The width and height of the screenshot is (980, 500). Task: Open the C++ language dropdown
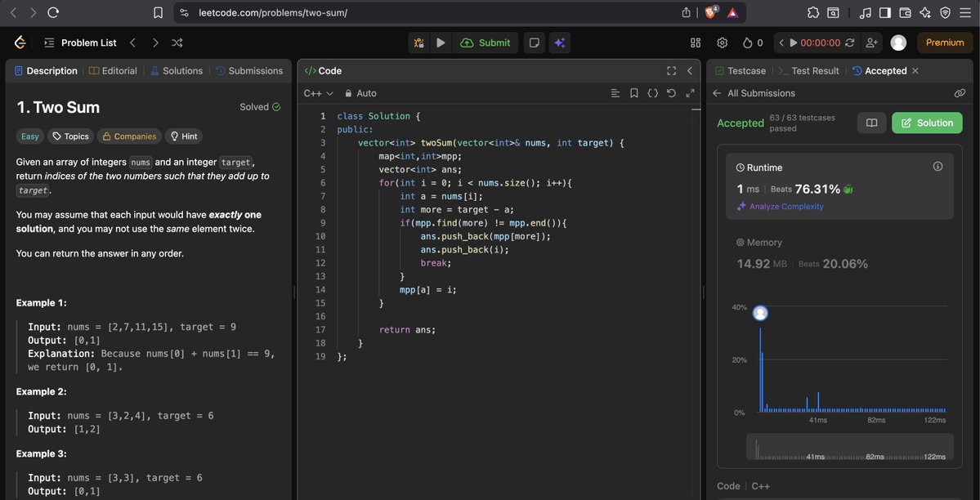[315, 92]
